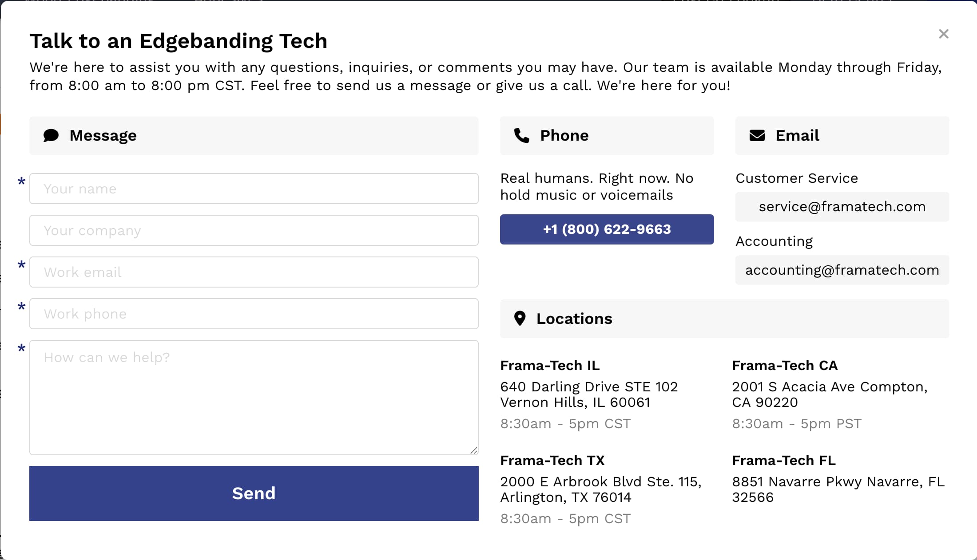Click the Frama-Tech FL Navarre address
Viewport: 977px width, 560px height.
pos(838,489)
